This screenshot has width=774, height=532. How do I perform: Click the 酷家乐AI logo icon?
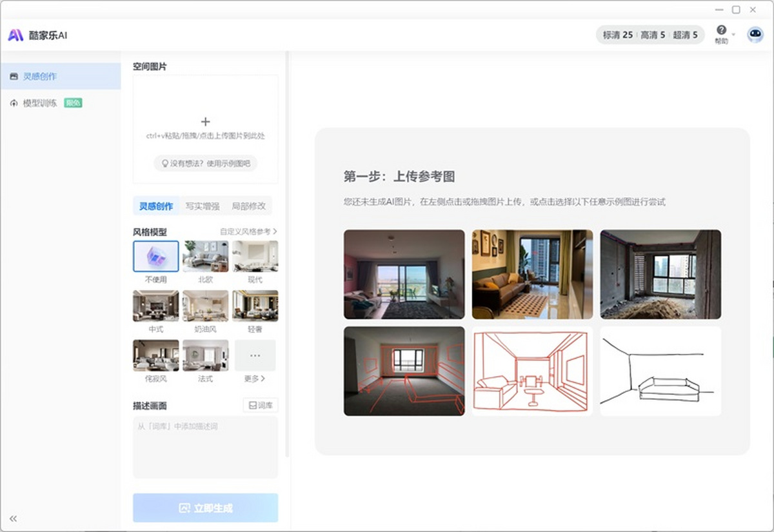[x=15, y=35]
